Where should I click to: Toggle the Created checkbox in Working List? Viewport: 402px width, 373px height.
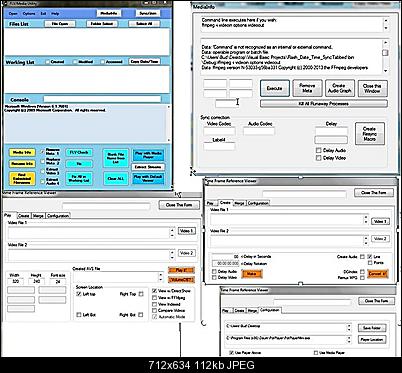47,62
